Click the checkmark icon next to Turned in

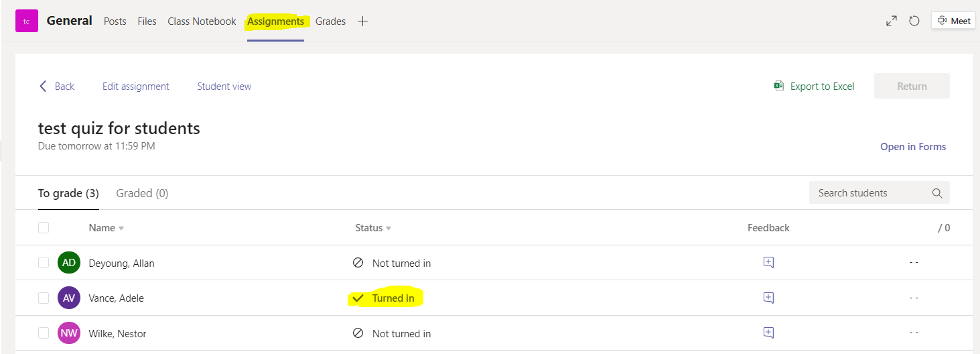[358, 298]
